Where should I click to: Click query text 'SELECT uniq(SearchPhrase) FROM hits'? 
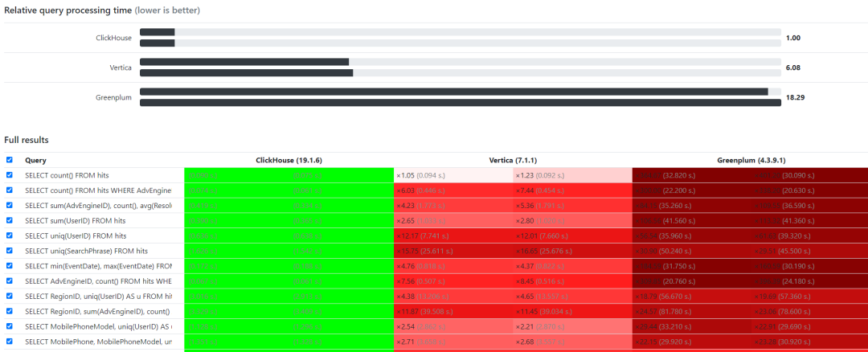pyautogui.click(x=86, y=251)
